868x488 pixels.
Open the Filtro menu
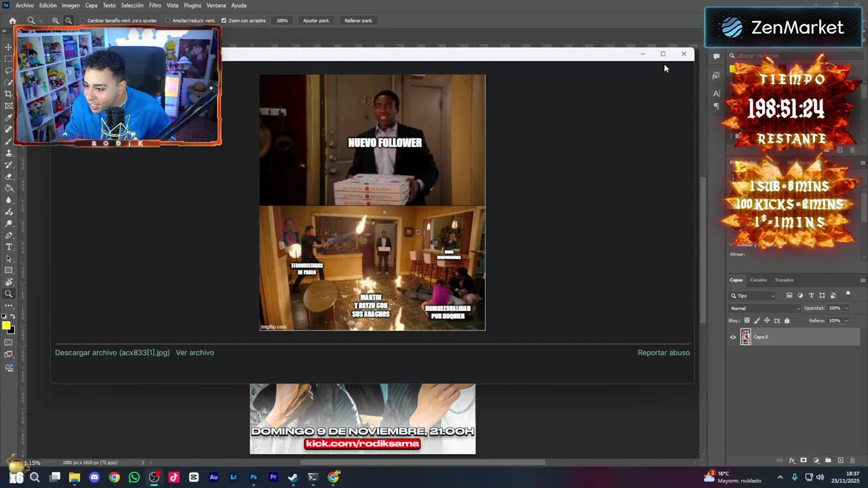[x=155, y=5]
